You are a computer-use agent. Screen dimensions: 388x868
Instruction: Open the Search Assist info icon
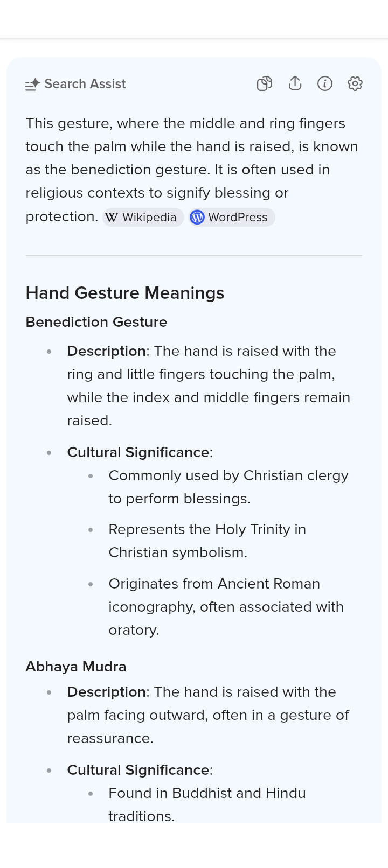(x=325, y=83)
